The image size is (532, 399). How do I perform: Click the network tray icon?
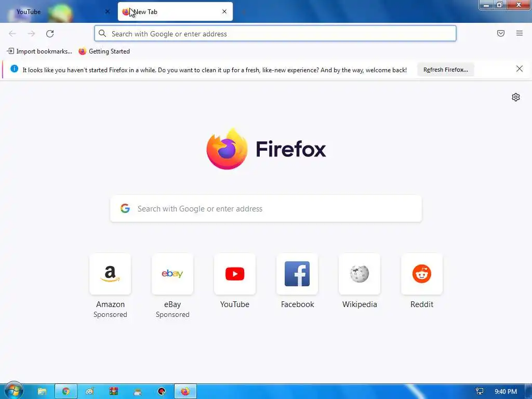point(480,392)
